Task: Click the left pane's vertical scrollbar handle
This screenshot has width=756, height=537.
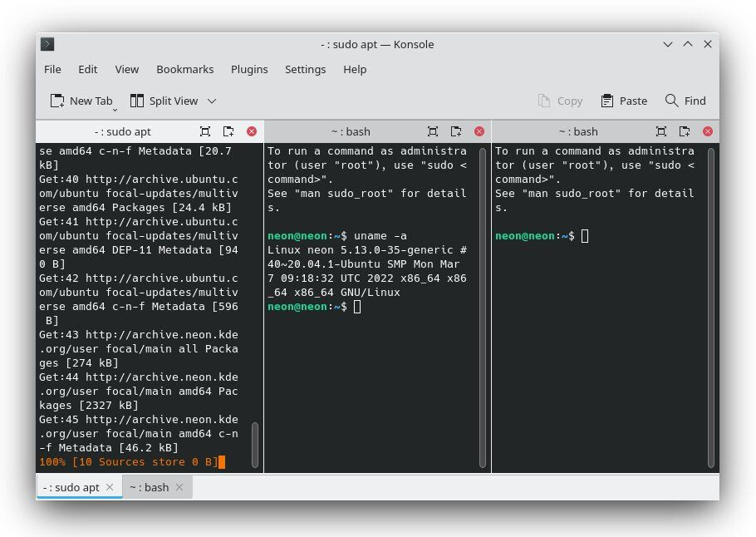Action: 255,445
